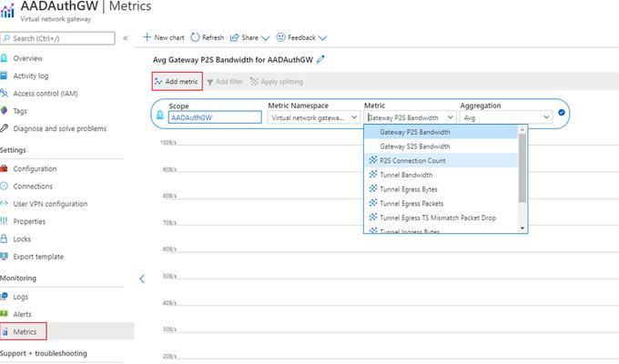The height and width of the screenshot is (364, 619).
Task: Select Tunnel Egress Bytes option
Action: pos(441,189)
